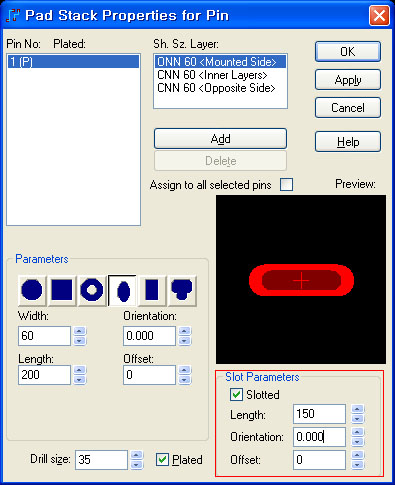Decrease the Drill size spinner
This screenshot has height=485, width=395.
point(137,464)
